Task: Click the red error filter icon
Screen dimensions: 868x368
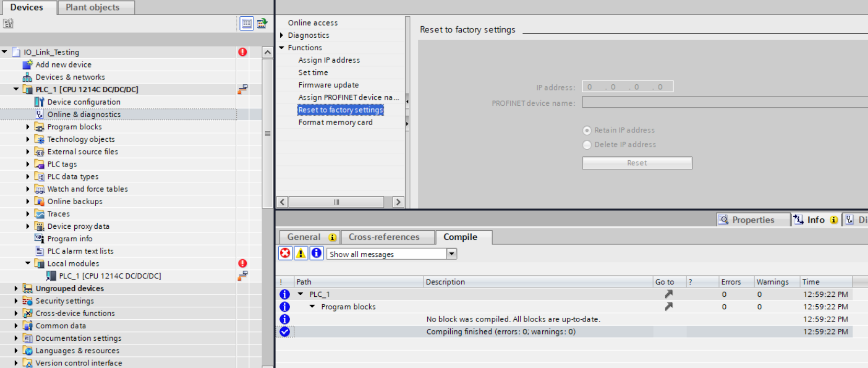Action: coord(285,253)
